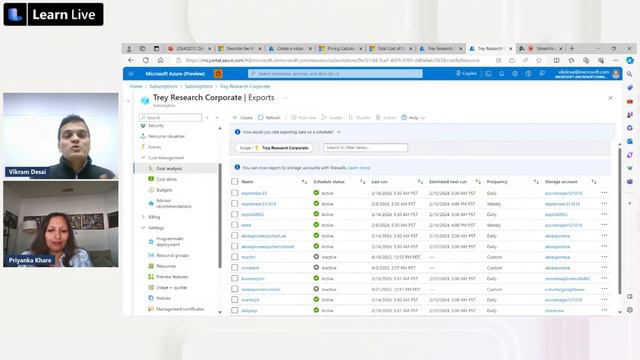
Task: Open the Azure header help icon
Action: click(x=528, y=74)
